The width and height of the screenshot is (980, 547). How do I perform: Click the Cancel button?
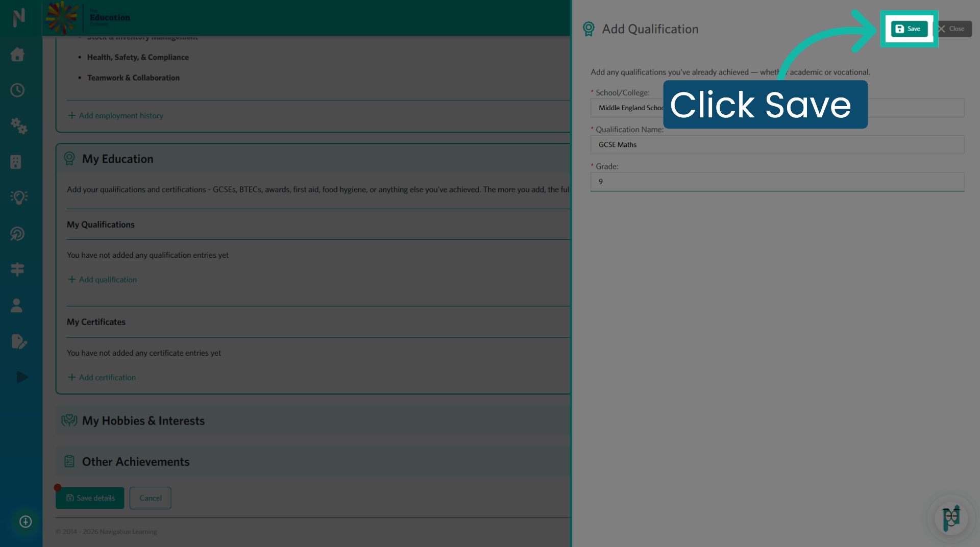pos(150,498)
